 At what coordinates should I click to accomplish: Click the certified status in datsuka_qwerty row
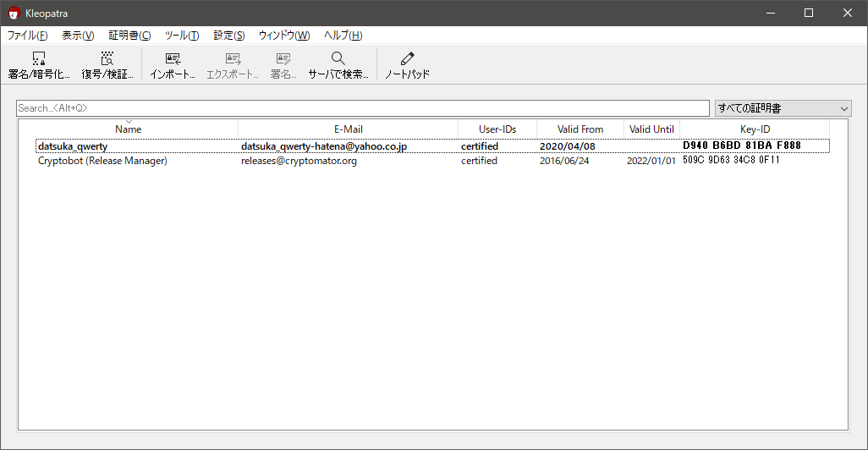480,146
